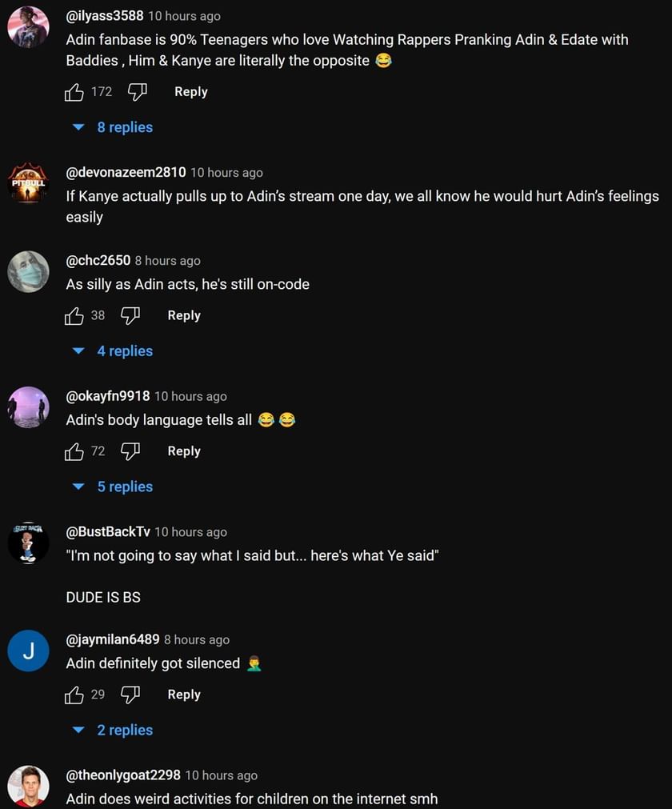Image resolution: width=672 pixels, height=809 pixels.
Task: Like the comment by @chc2650
Action: pyautogui.click(x=74, y=316)
